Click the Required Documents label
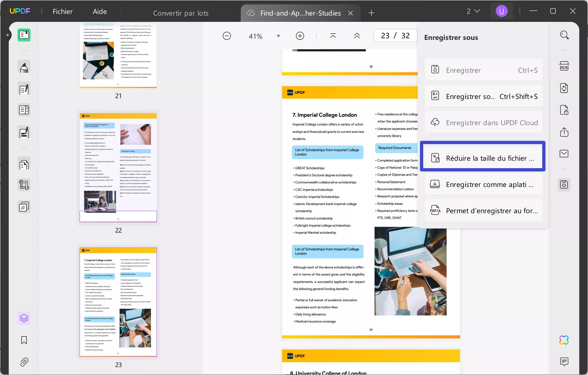The height and width of the screenshot is (375, 588). point(394,148)
